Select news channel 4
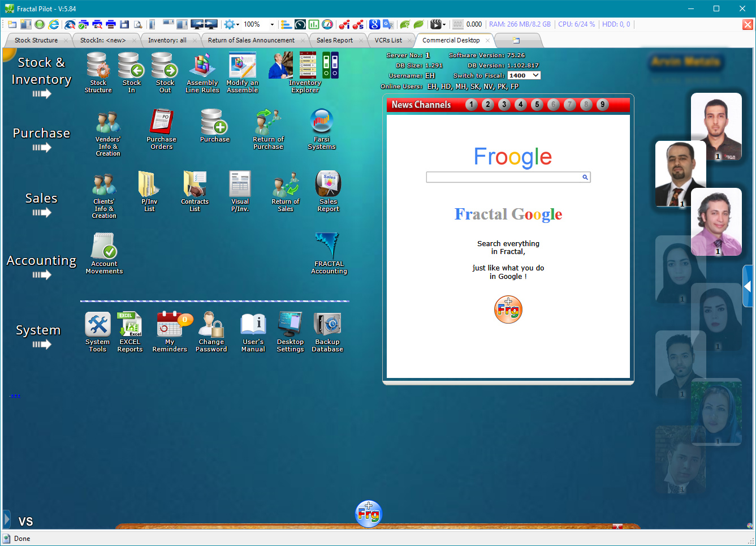 pos(521,105)
